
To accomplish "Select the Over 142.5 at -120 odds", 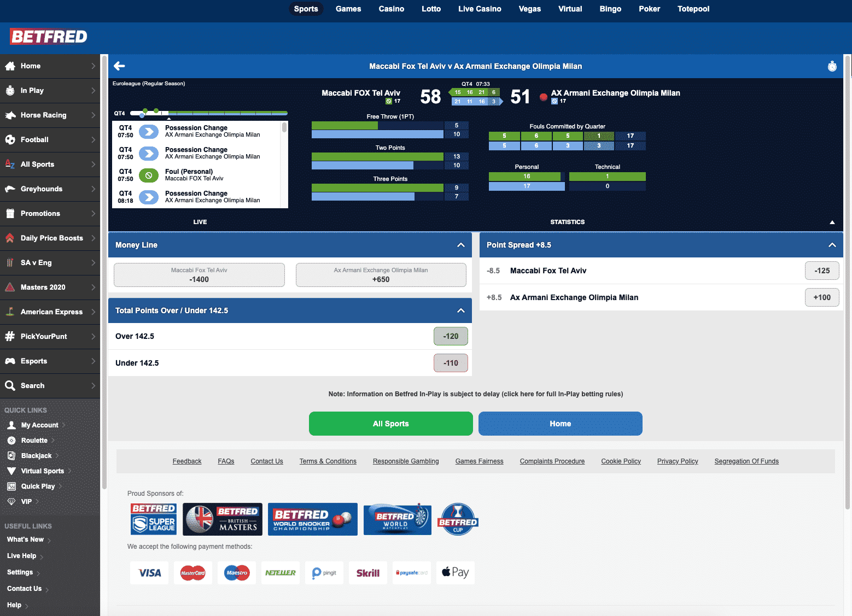I will tap(451, 336).
